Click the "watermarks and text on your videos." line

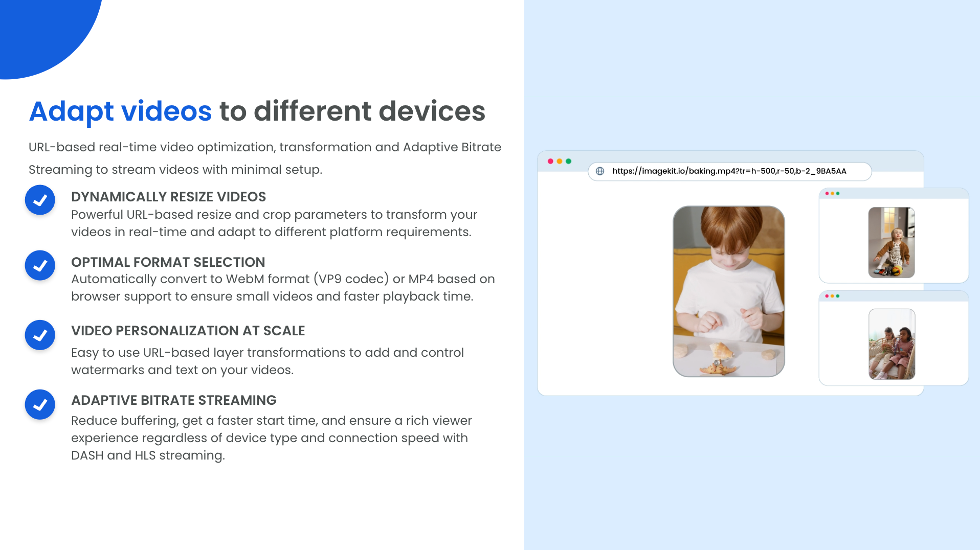click(x=183, y=370)
